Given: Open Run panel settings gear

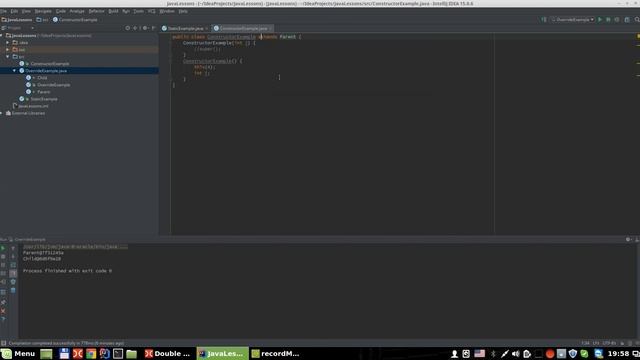Looking at the screenshot, I should [x=628, y=240].
